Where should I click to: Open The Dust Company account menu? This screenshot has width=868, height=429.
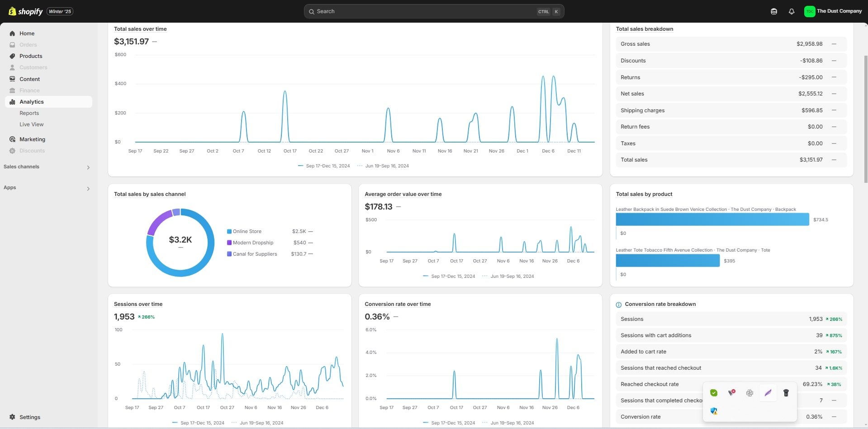(833, 11)
